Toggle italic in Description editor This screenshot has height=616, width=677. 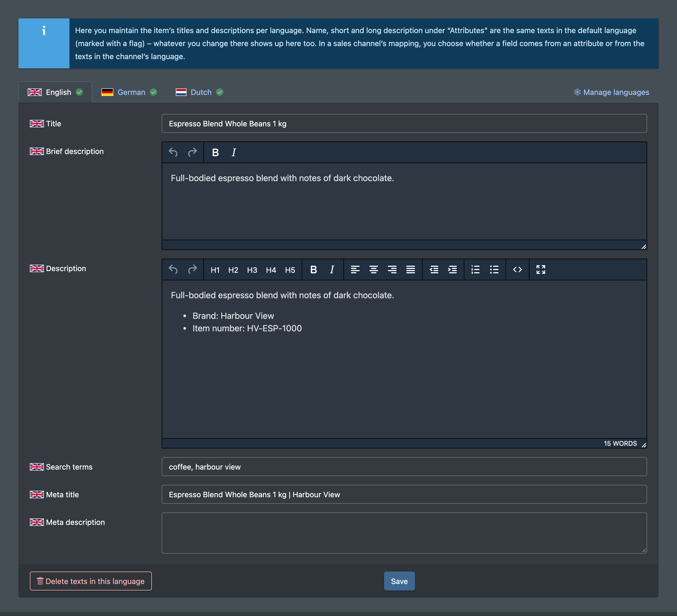point(332,269)
